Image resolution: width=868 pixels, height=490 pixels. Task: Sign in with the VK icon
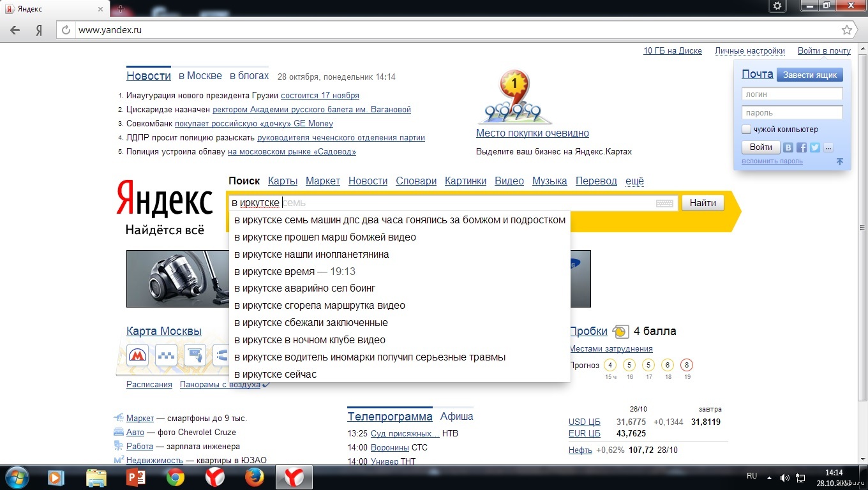tap(788, 147)
